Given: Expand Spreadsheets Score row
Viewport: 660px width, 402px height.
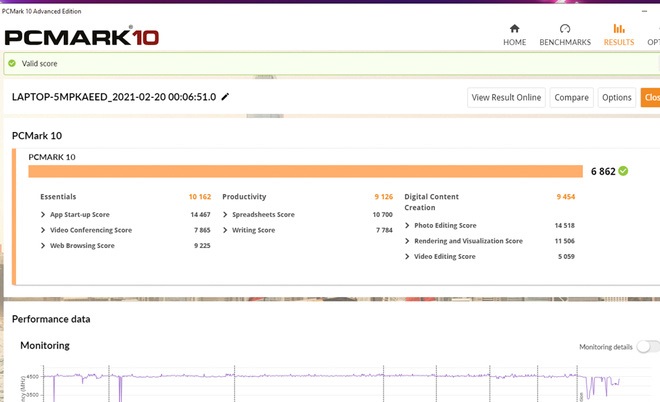Looking at the screenshot, I should (225, 215).
